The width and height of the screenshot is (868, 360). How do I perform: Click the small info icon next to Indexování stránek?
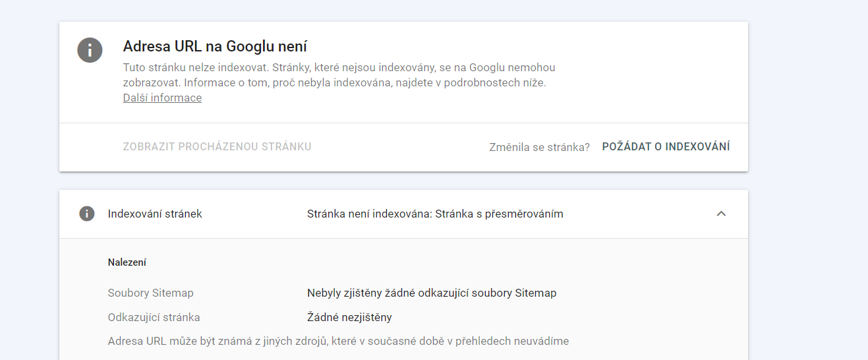point(87,214)
